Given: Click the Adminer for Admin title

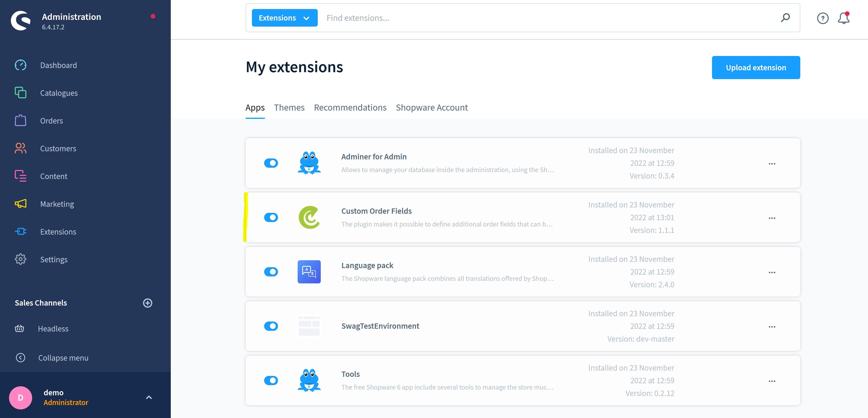Looking at the screenshot, I should (x=374, y=157).
